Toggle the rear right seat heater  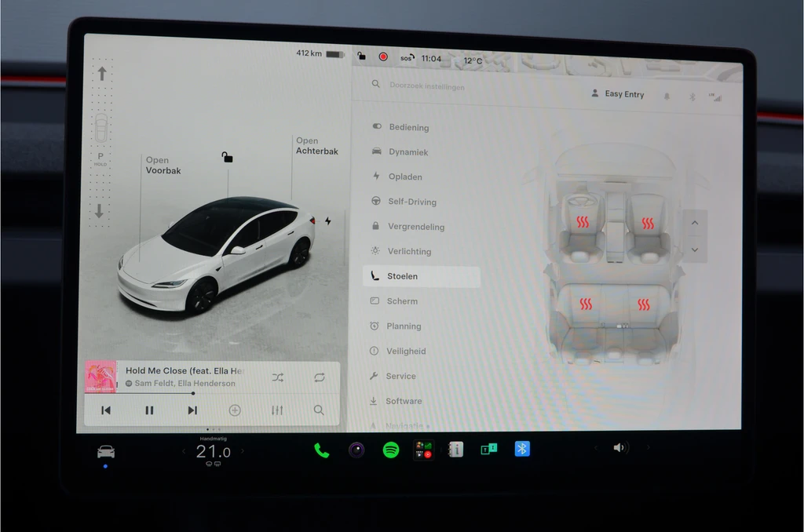[x=644, y=305]
